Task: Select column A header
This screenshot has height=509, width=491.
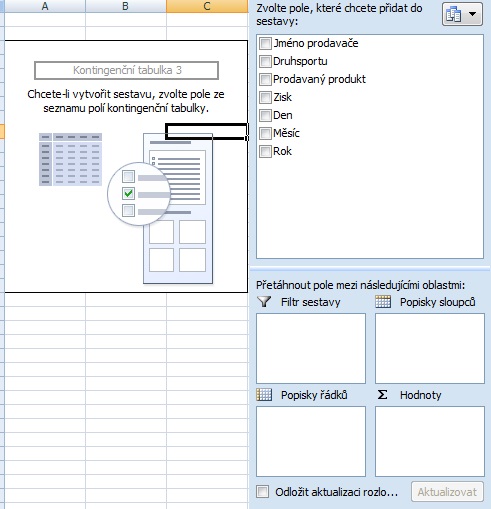Action: (45, 6)
